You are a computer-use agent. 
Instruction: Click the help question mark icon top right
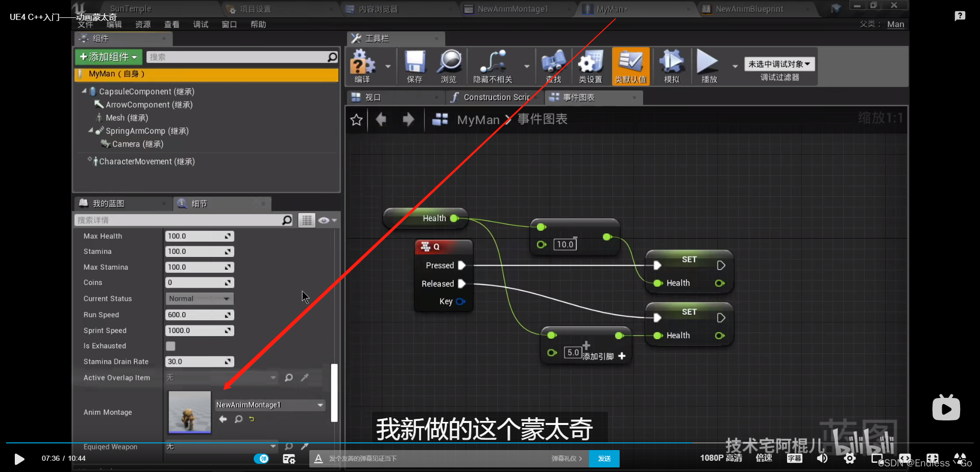(960, 16)
